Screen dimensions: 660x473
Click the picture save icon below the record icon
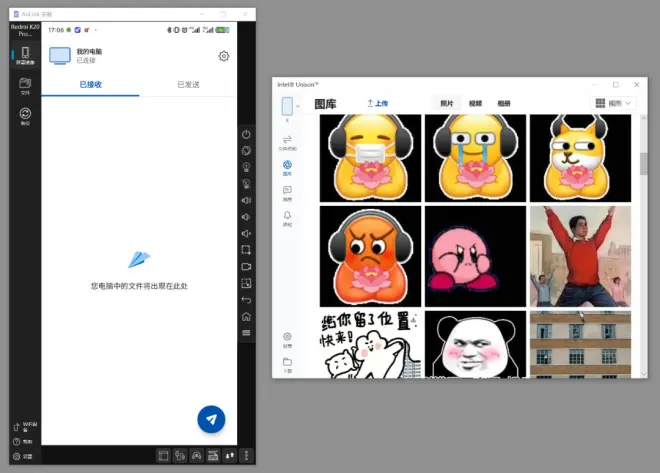pyautogui.click(x=246, y=283)
